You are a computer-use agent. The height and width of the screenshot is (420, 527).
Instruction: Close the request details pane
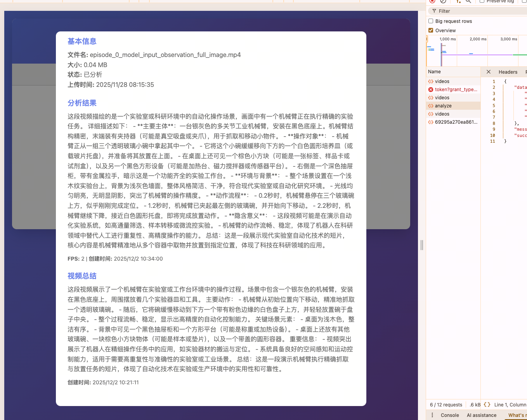tap(489, 72)
